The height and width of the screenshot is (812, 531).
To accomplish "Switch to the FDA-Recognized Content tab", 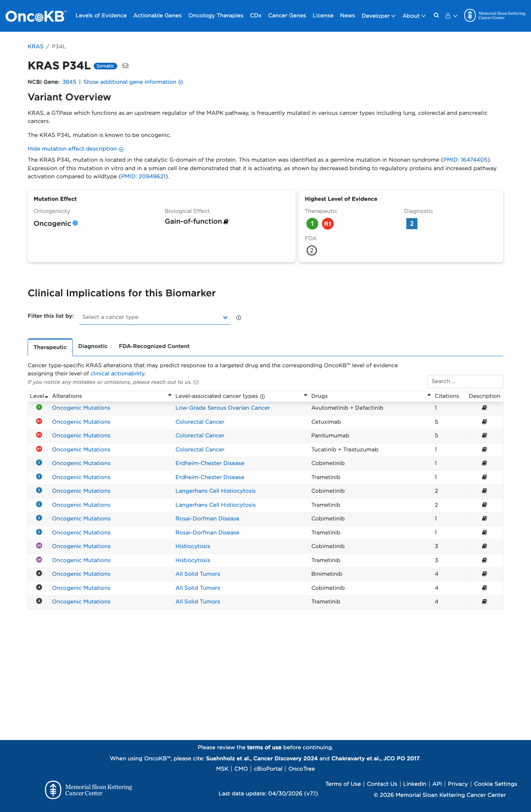I will [x=154, y=346].
